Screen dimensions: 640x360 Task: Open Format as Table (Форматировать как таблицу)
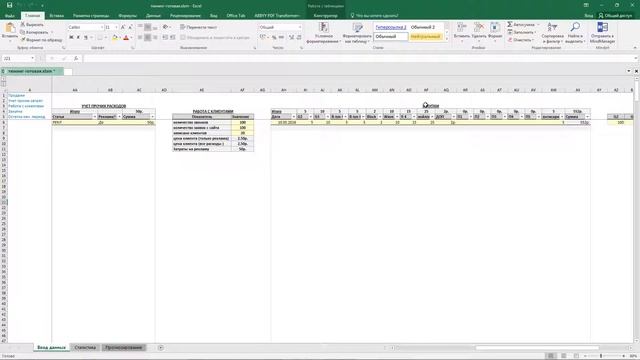pos(357,33)
